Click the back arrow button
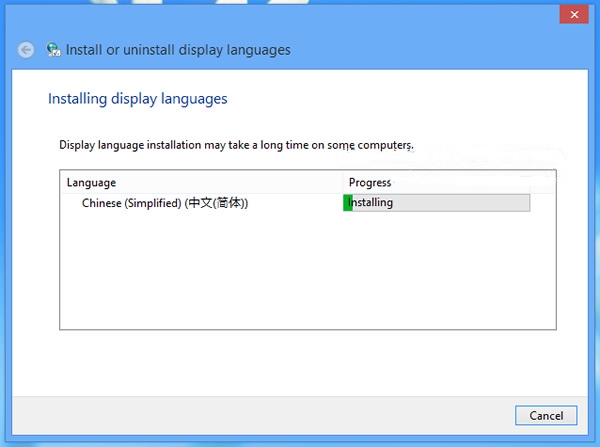 (26, 49)
